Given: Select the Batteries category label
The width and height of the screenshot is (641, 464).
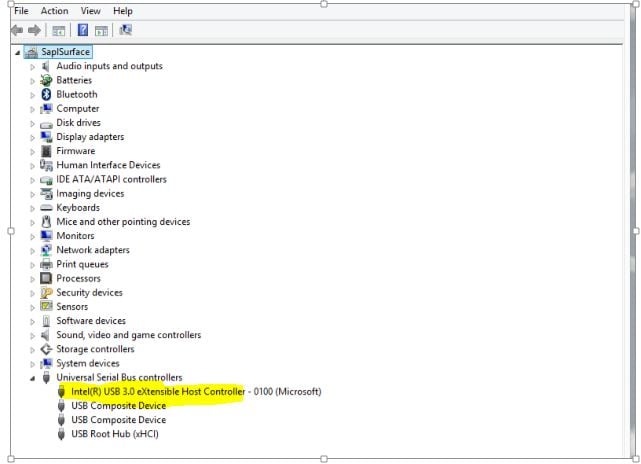Looking at the screenshot, I should (74, 80).
